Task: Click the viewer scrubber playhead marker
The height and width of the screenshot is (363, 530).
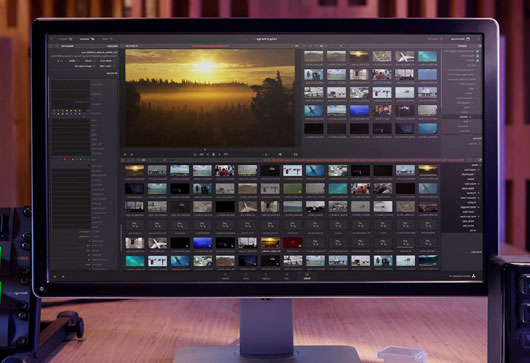Action: pos(205,149)
